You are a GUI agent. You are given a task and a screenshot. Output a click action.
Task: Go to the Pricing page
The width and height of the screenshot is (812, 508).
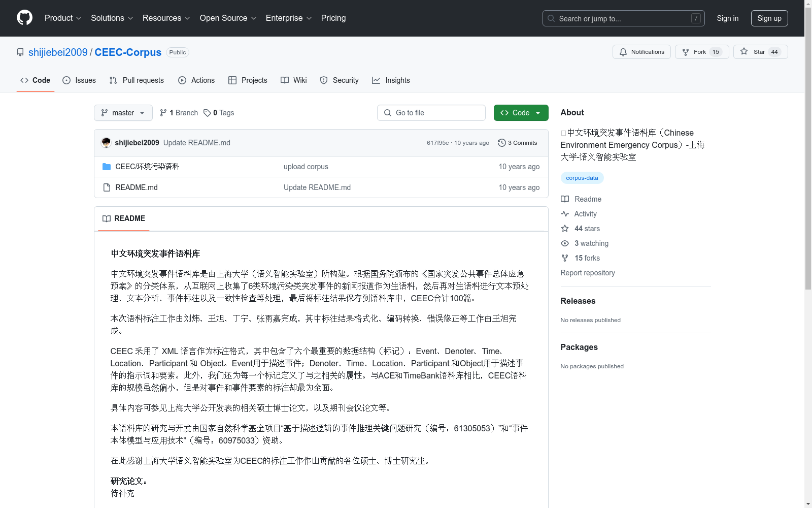tap(333, 18)
